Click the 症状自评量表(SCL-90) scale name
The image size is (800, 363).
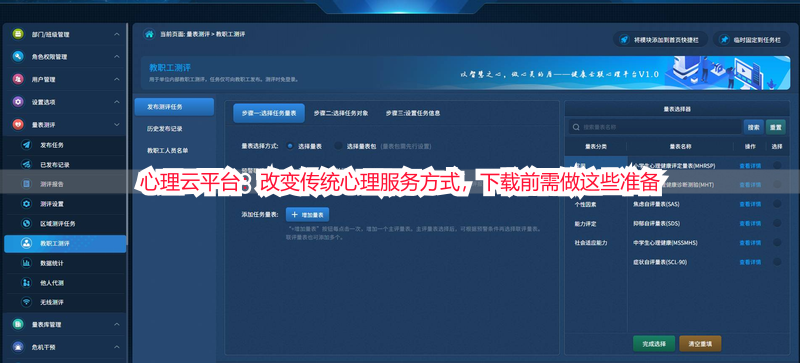point(659,262)
